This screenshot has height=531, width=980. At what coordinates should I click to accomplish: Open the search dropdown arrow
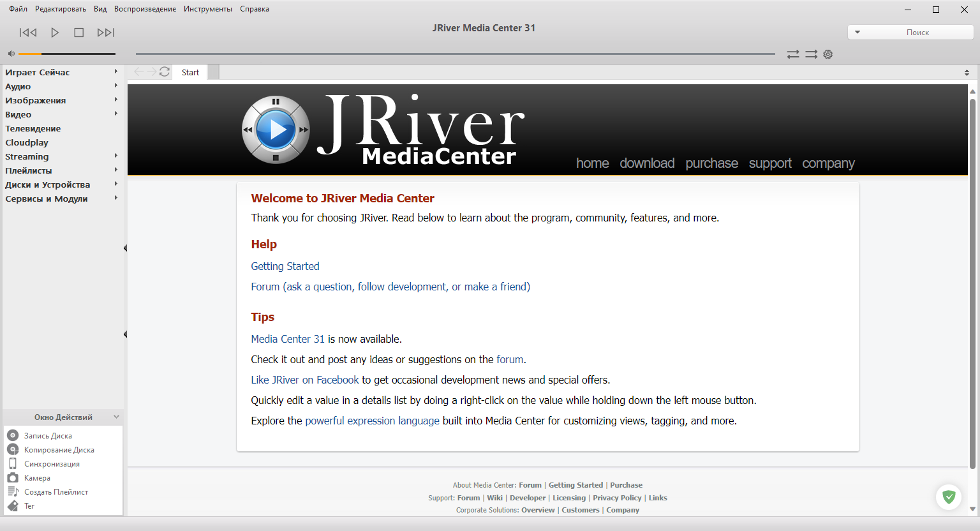(x=858, y=31)
